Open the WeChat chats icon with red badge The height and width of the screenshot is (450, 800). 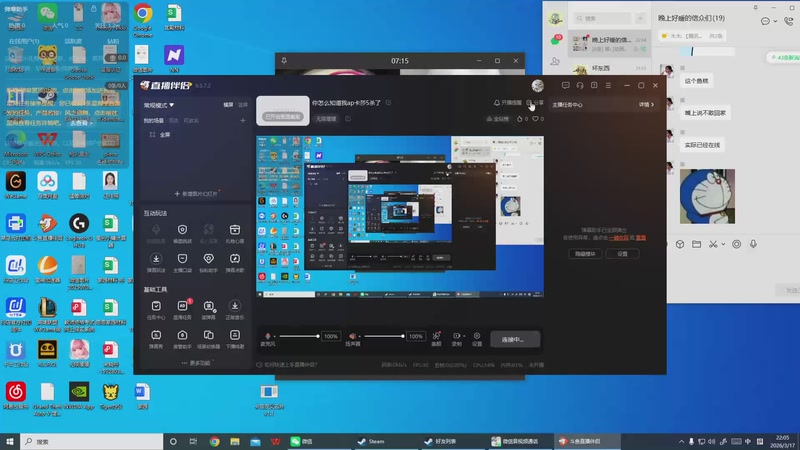(556, 40)
